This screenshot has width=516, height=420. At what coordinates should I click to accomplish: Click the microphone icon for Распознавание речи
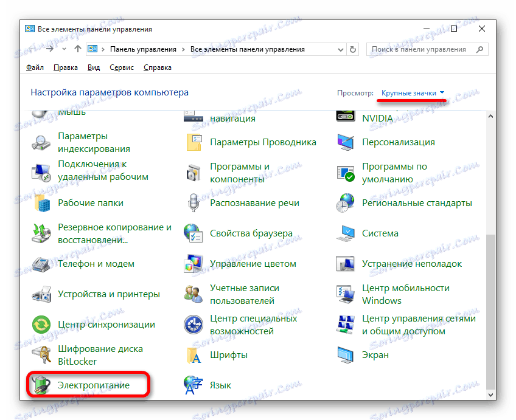pyautogui.click(x=193, y=203)
